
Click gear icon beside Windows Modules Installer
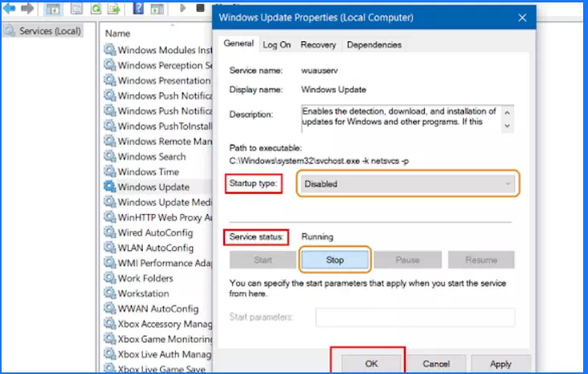[109, 50]
